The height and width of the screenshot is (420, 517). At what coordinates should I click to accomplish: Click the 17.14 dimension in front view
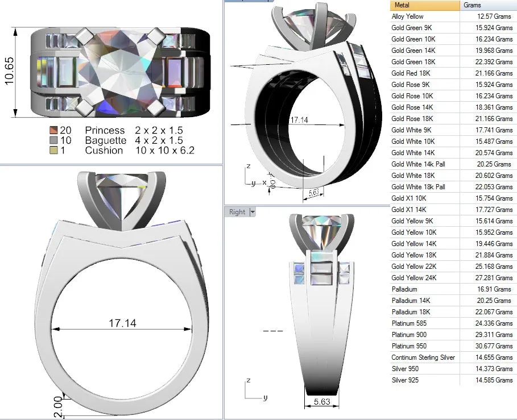point(122,323)
